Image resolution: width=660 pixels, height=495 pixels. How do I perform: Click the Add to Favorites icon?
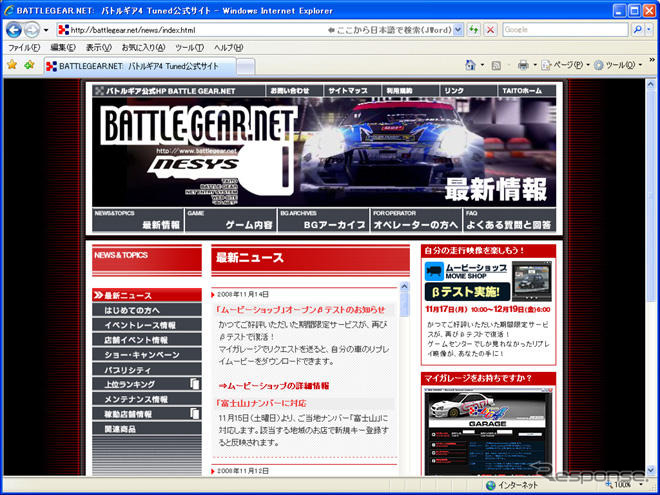[29, 65]
